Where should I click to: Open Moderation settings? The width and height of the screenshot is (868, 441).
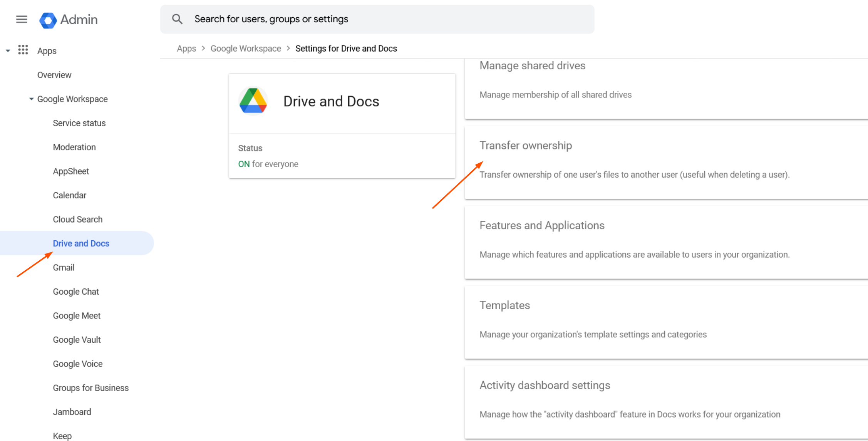[74, 147]
